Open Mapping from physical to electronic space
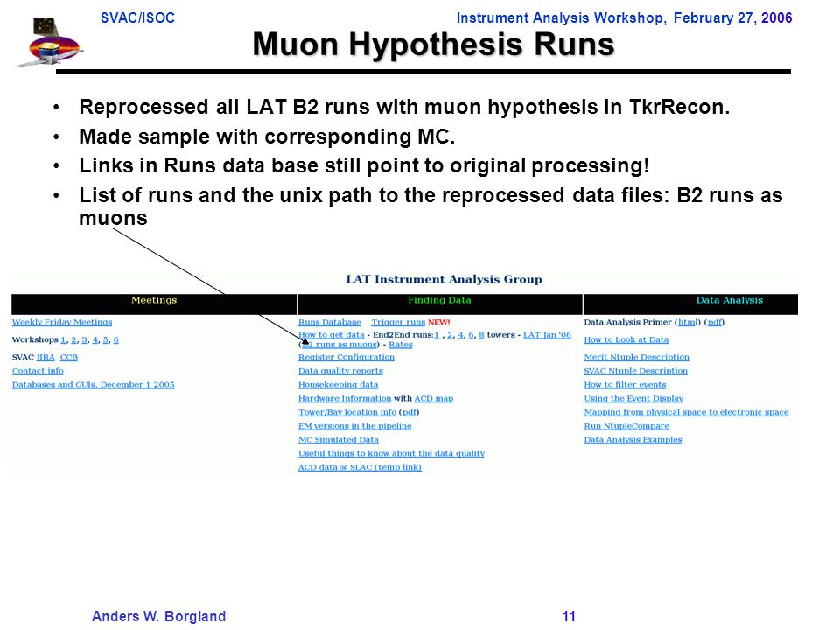This screenshot has height=630, width=840. tap(686, 412)
